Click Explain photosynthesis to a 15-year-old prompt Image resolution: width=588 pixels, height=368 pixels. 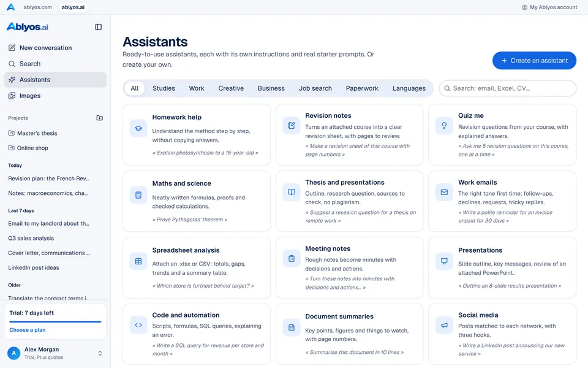[205, 153]
